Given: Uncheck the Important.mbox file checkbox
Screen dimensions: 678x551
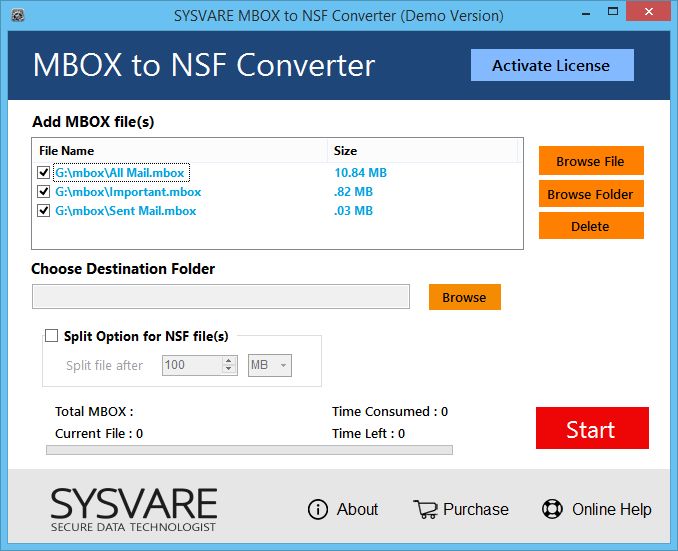Looking at the screenshot, I should click(43, 192).
